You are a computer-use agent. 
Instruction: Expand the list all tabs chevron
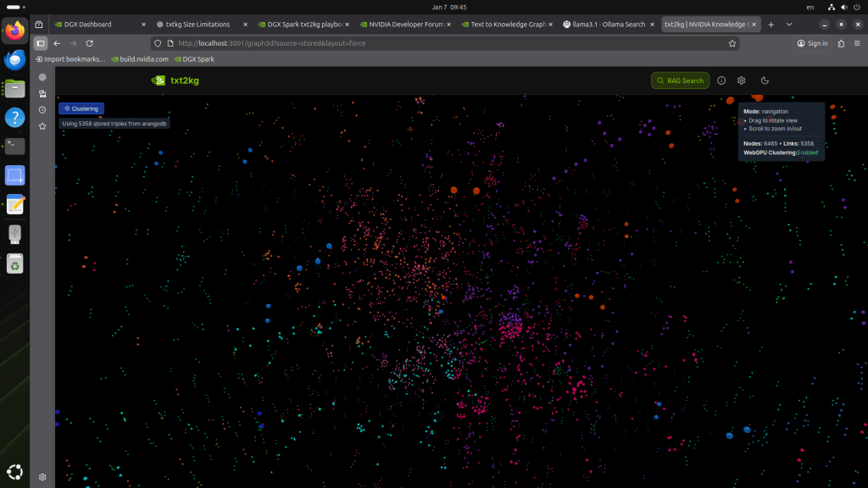click(791, 25)
